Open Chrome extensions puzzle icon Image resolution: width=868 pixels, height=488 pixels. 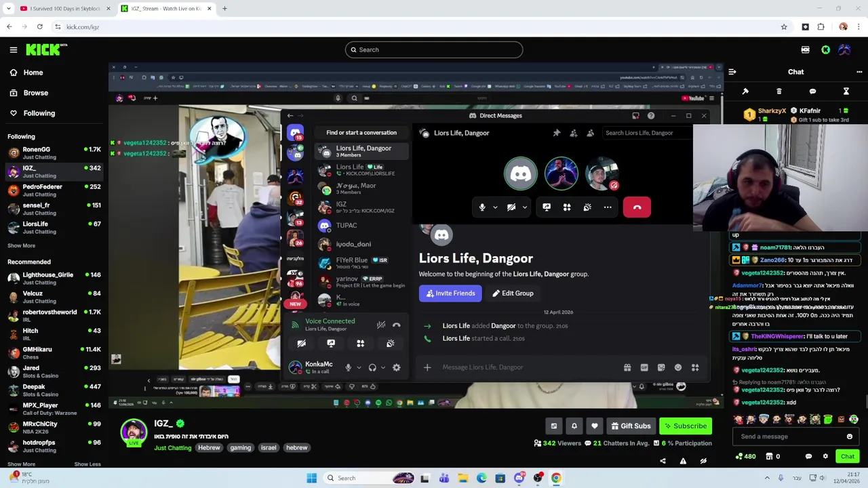821,26
